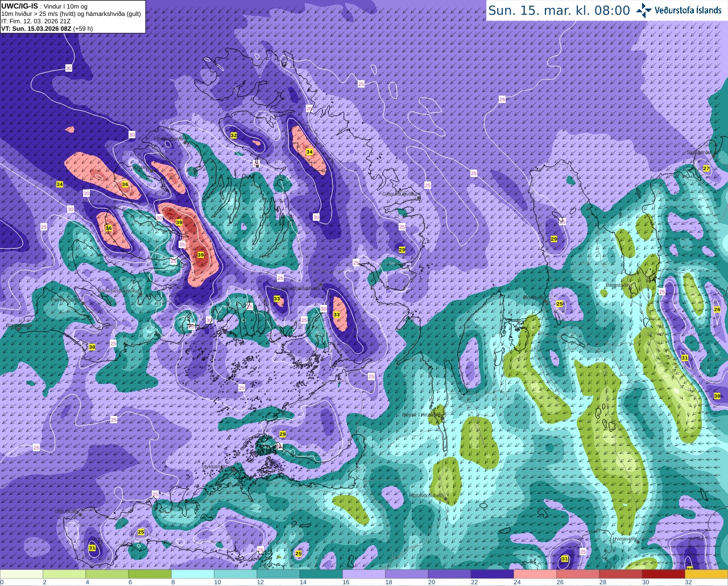The height and width of the screenshot is (586, 728).
Task: Pick the olive green 6–8 legend swatch
Action: pos(150,573)
